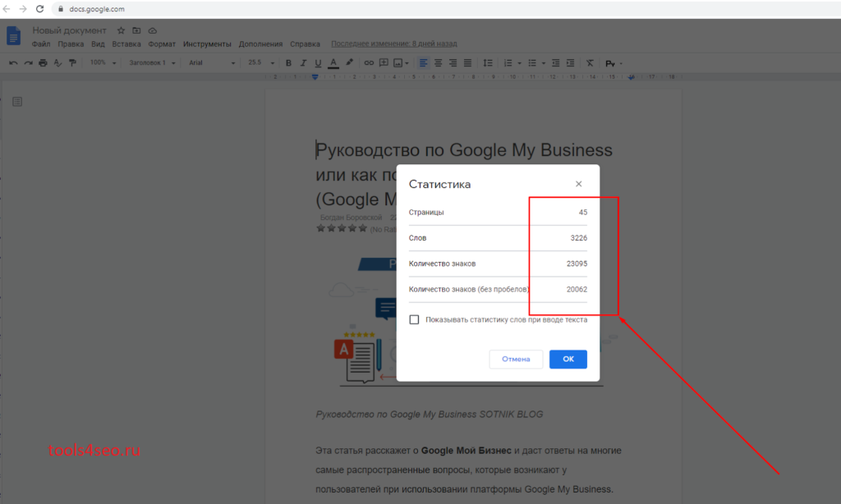Click the left indent marker on ruler

(315, 77)
